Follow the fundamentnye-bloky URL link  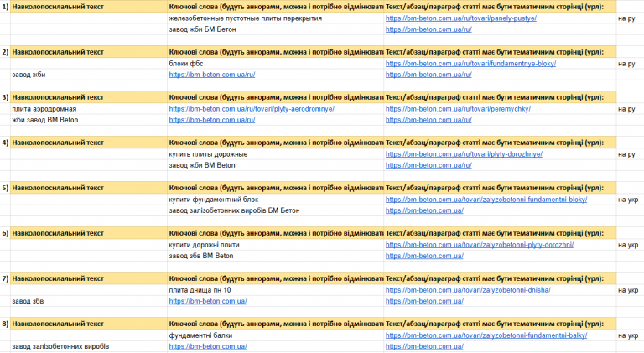(x=470, y=64)
